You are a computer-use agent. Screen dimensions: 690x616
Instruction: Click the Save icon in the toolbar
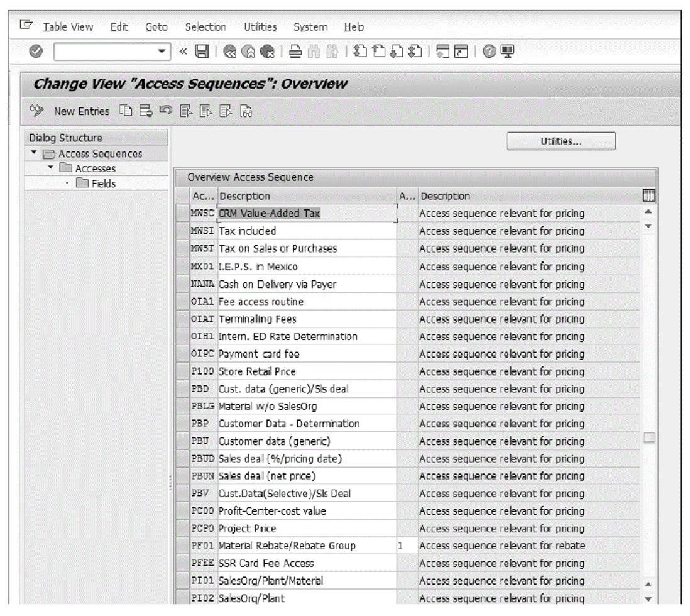pos(202,50)
